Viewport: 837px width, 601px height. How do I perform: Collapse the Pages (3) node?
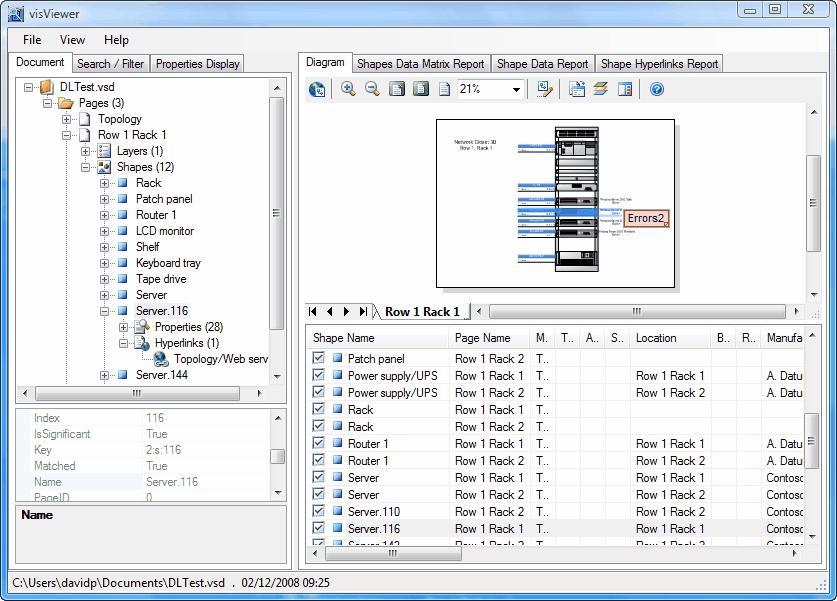pyautogui.click(x=48, y=103)
